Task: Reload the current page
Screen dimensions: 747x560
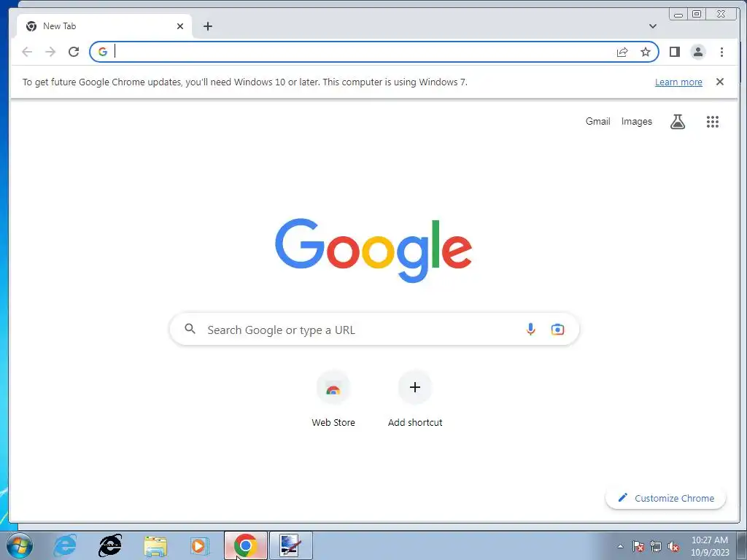Action: tap(74, 52)
